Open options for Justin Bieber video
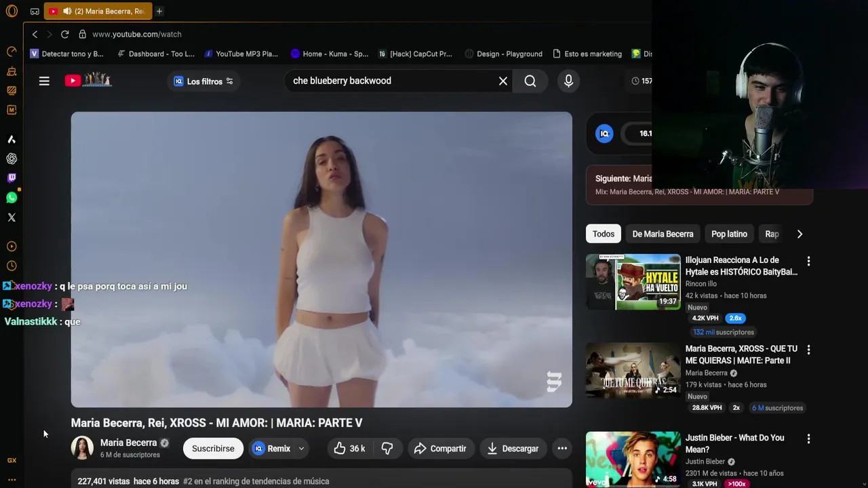The height and width of the screenshot is (488, 868). tap(808, 439)
